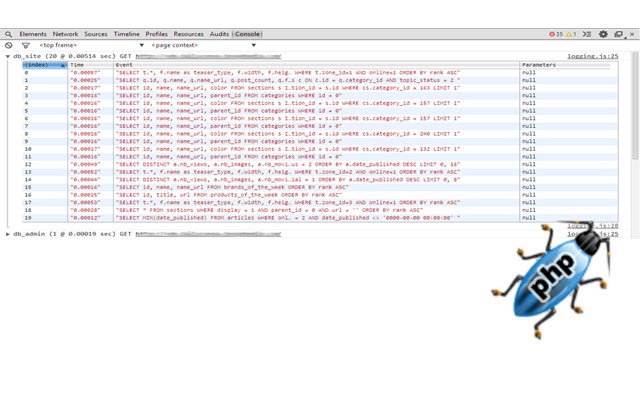
Task: Click time value "0.00052" in row 13
Action: (85, 172)
